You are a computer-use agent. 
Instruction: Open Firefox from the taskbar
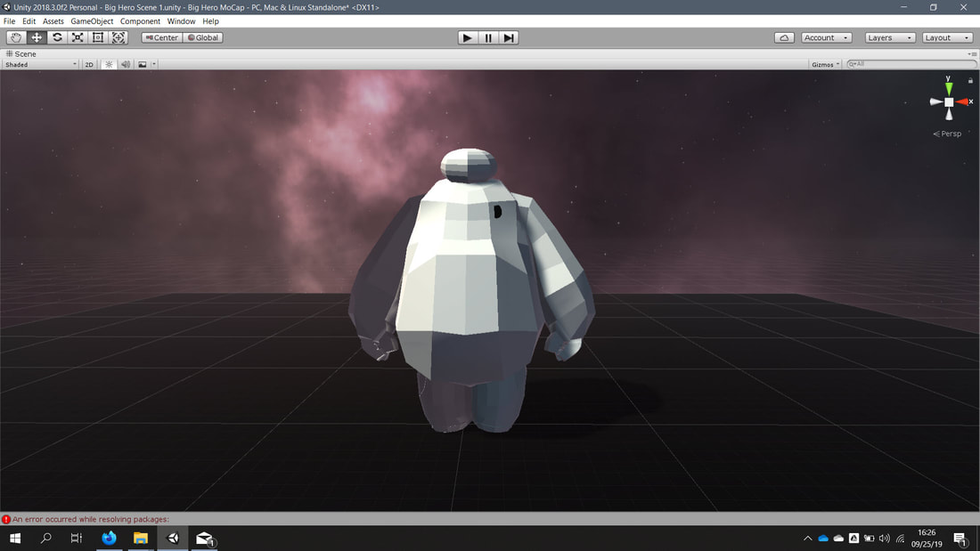tap(109, 538)
